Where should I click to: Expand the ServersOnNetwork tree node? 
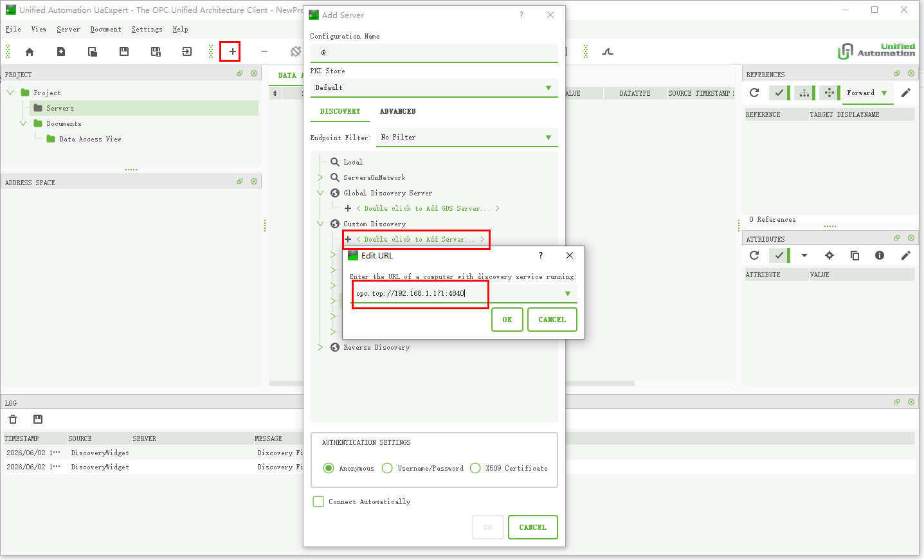[320, 177]
